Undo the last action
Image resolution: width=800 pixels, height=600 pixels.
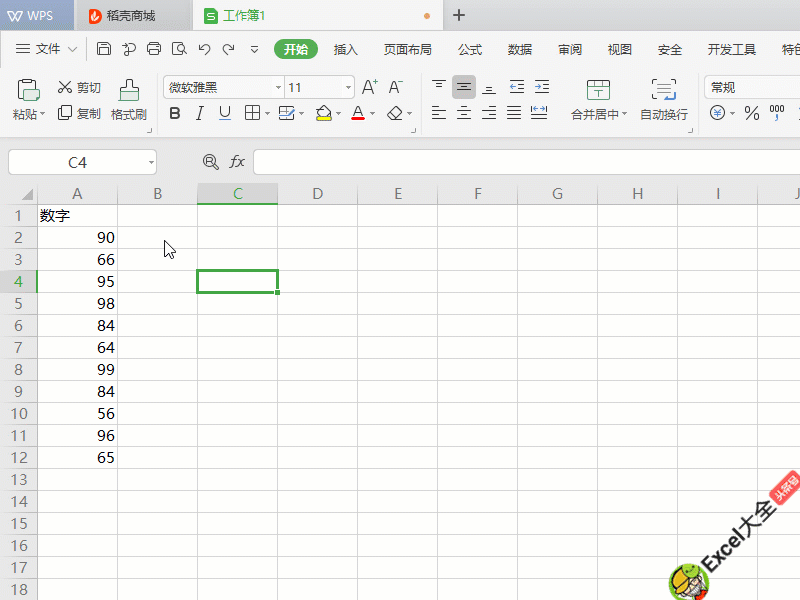[x=204, y=49]
